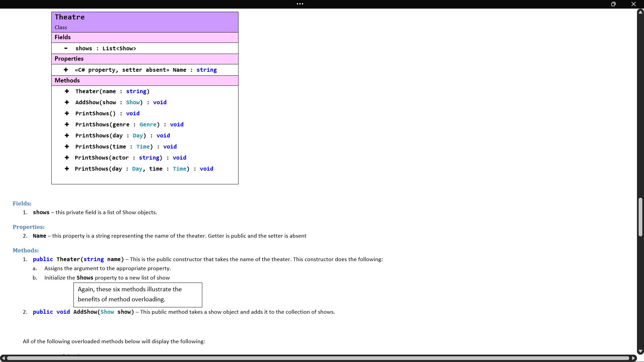Click the vertical scrollbar thumb
644x362 pixels.
click(640, 217)
